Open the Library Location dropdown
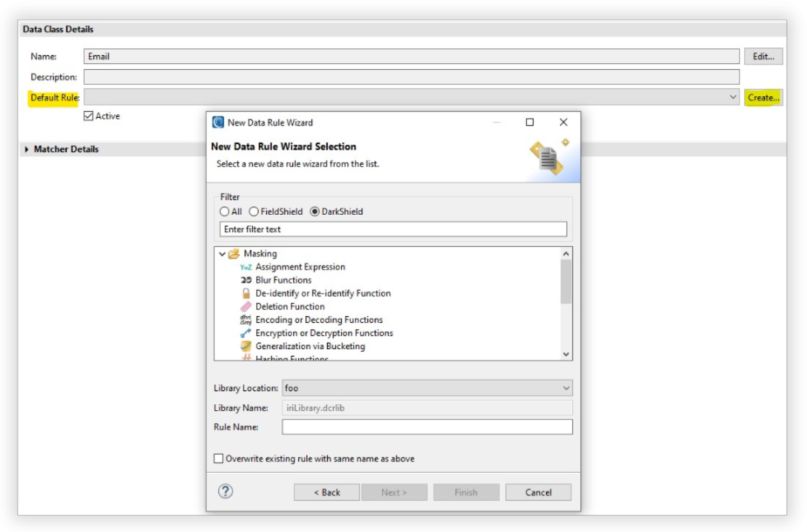Viewport: 807px width, 532px height. [567, 388]
